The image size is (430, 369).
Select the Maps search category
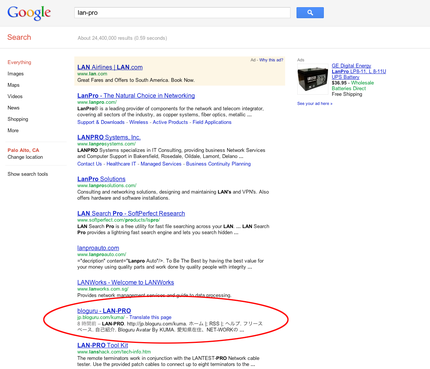click(x=14, y=85)
